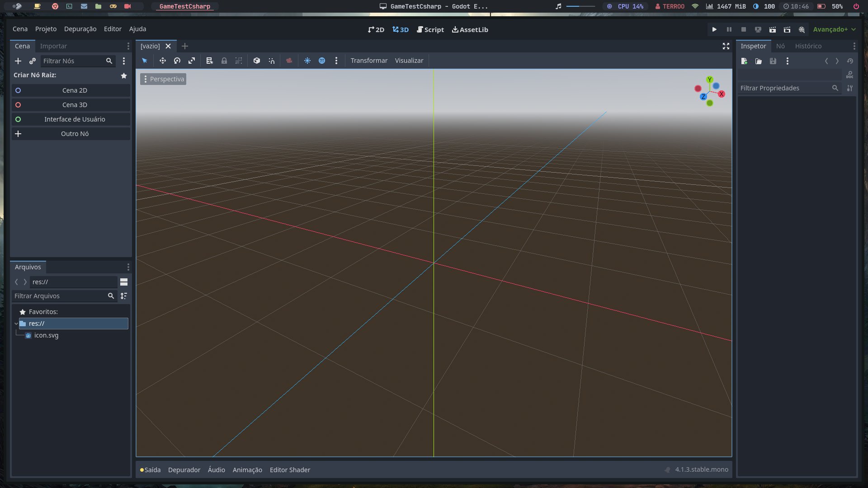Open the AssetLib workspace
Viewport: 868px width, 488px height.
470,29
